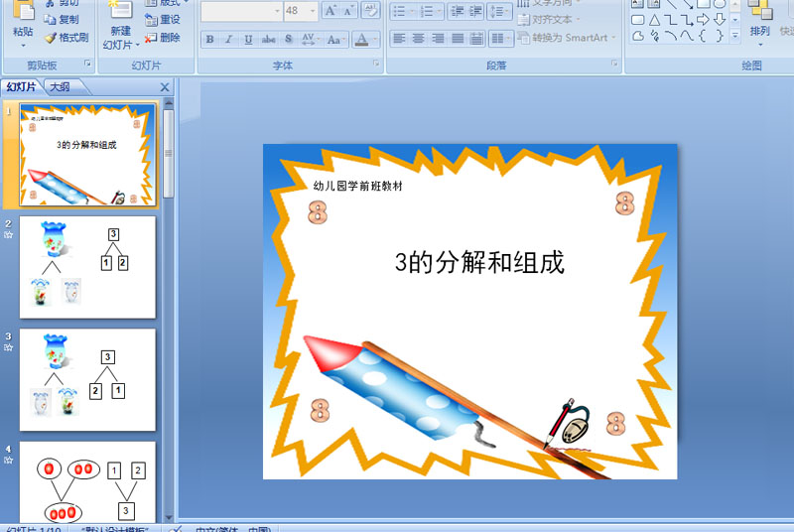Image resolution: width=794 pixels, height=532 pixels.
Task: Click the font color A swatch
Action: click(361, 39)
